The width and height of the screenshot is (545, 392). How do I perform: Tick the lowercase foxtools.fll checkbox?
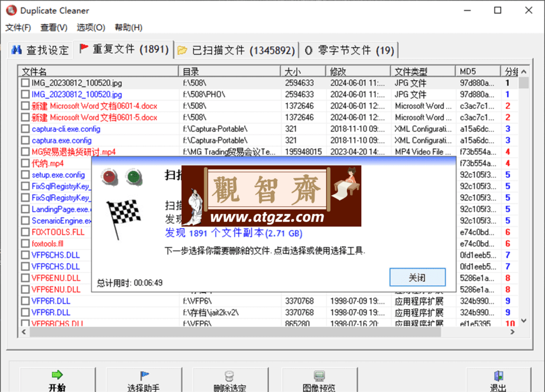tap(25, 244)
